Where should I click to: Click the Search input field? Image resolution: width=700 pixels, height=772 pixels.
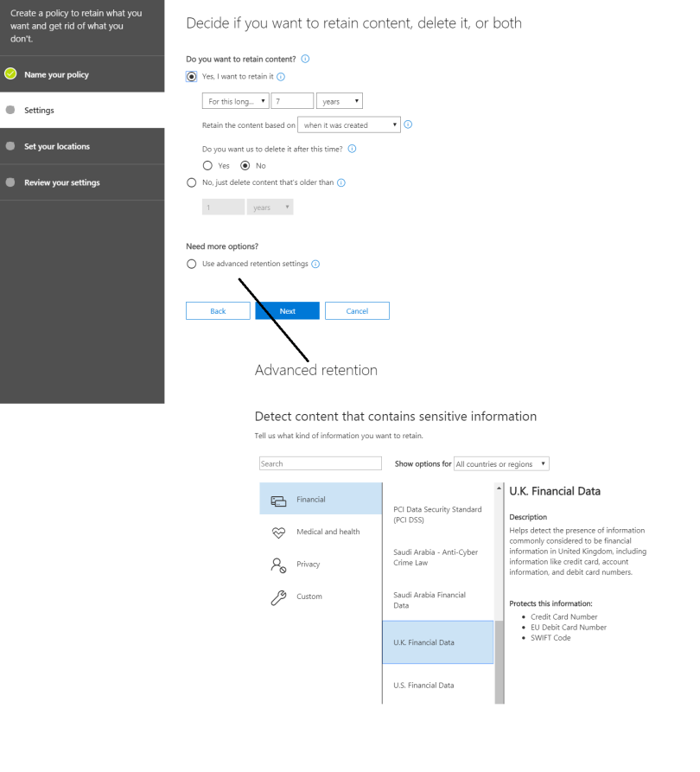click(x=320, y=464)
